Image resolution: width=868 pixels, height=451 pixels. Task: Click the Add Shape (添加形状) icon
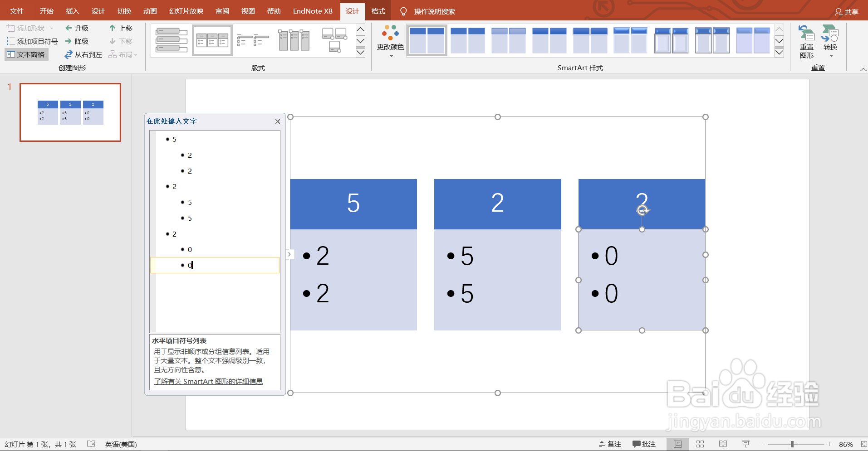10,28
